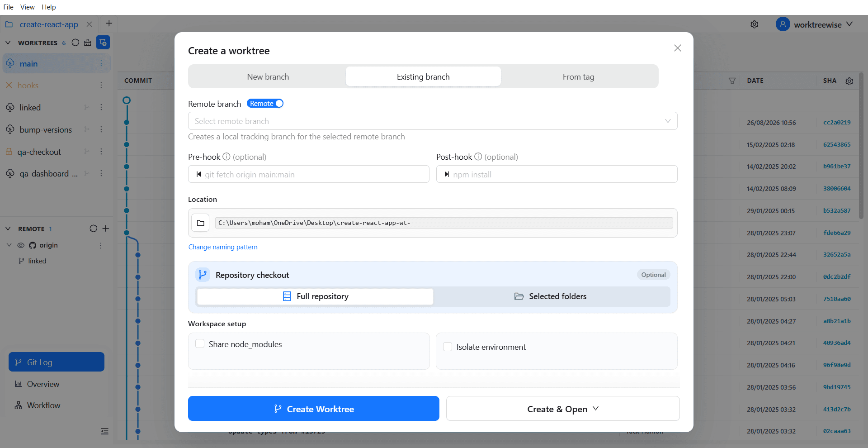Open the Help menu
This screenshot has width=868, height=448.
point(49,7)
